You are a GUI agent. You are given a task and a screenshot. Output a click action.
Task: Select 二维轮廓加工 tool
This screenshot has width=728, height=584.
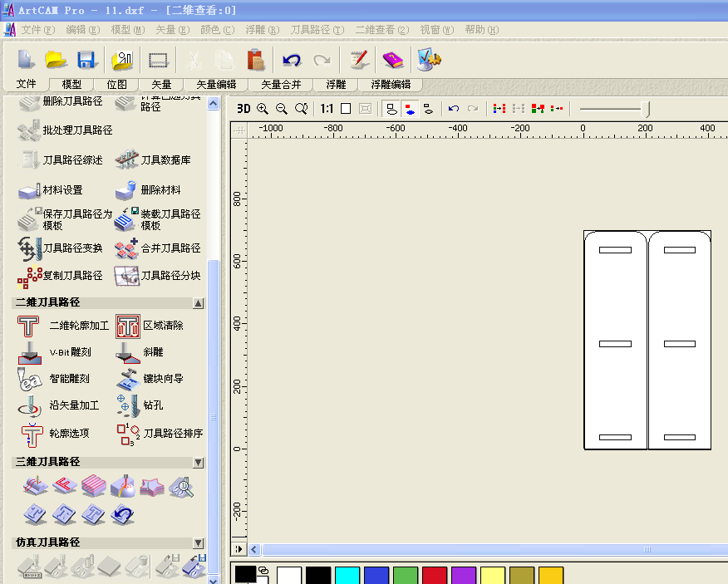62,326
